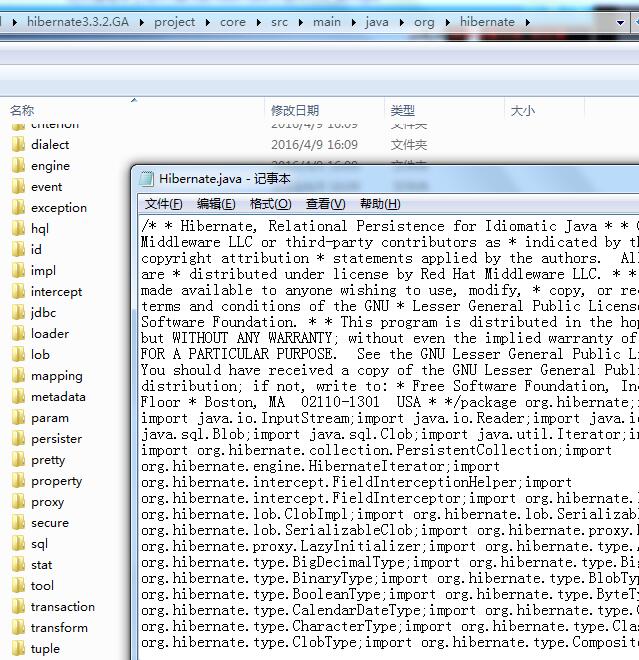Click the id folder icon

(18, 250)
